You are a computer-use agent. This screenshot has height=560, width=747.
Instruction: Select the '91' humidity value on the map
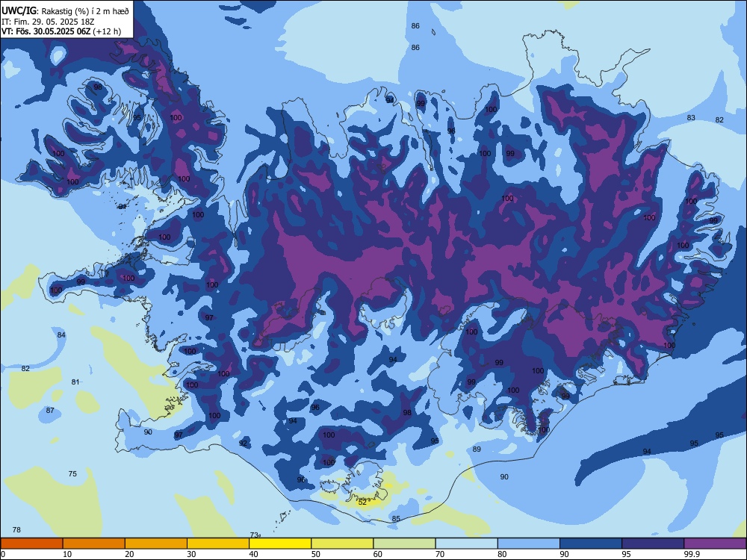[123, 207]
